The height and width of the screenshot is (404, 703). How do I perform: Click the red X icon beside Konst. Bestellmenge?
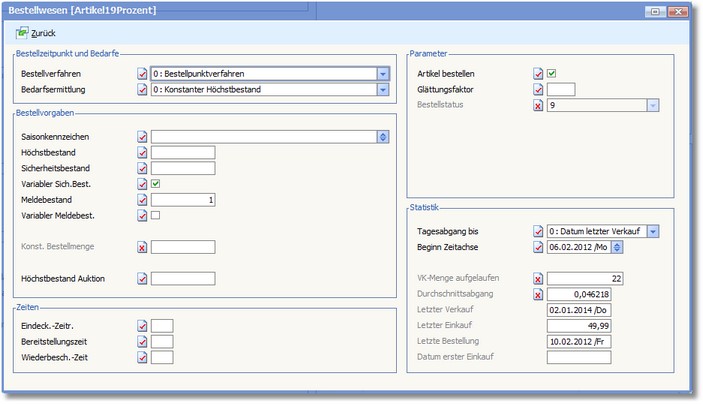click(141, 247)
